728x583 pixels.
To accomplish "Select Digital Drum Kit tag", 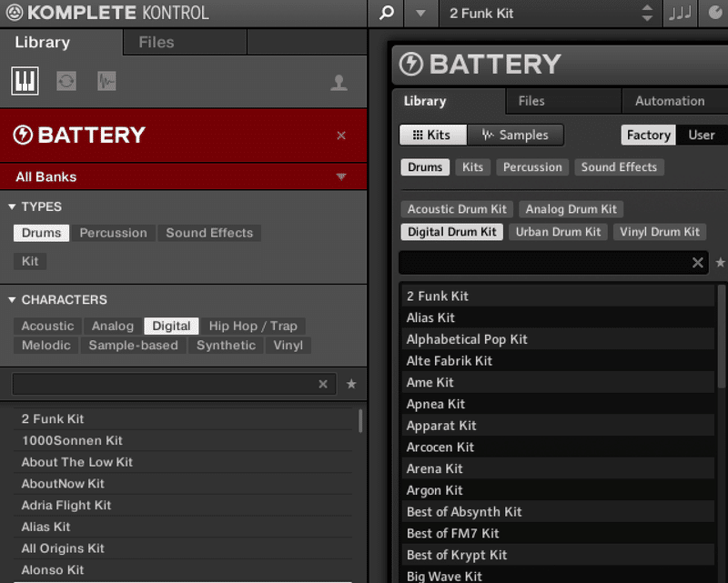I will [451, 232].
